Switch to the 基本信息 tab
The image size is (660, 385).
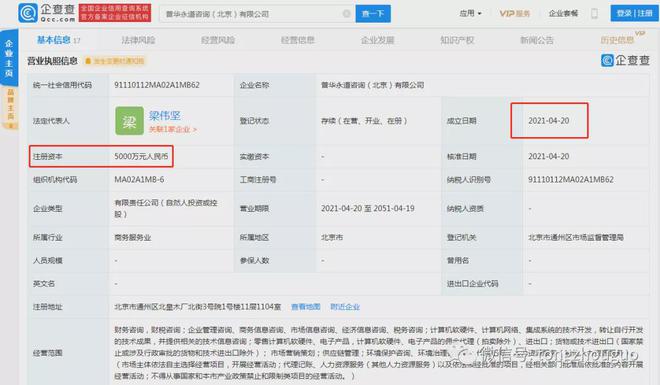pyautogui.click(x=58, y=40)
